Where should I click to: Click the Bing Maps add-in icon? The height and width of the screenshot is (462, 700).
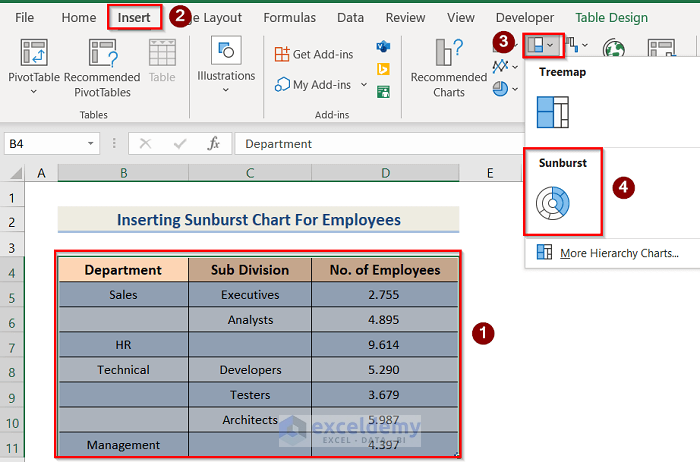coord(383,69)
